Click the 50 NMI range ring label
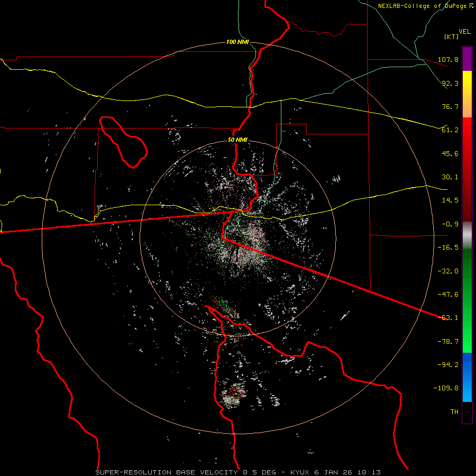This screenshot has height=476, width=476. [237, 140]
